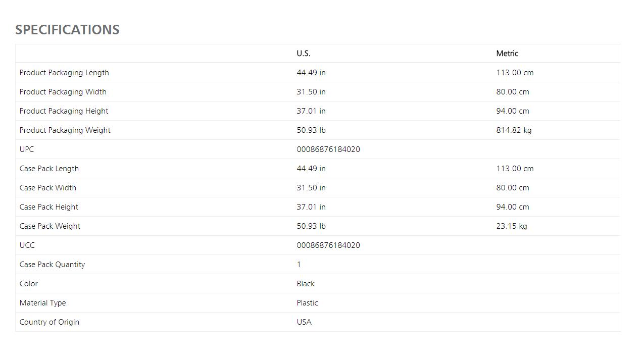
Task: Click the Case Pack Length label
Action: [49, 169]
